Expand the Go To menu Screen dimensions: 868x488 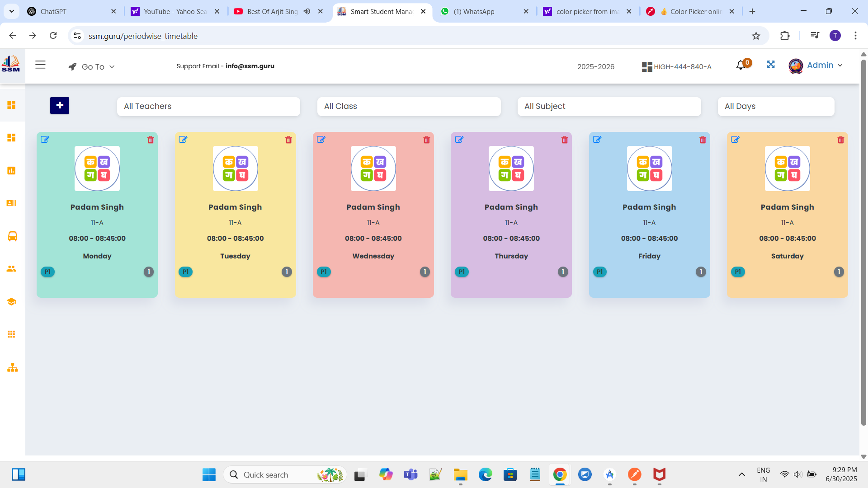point(92,66)
